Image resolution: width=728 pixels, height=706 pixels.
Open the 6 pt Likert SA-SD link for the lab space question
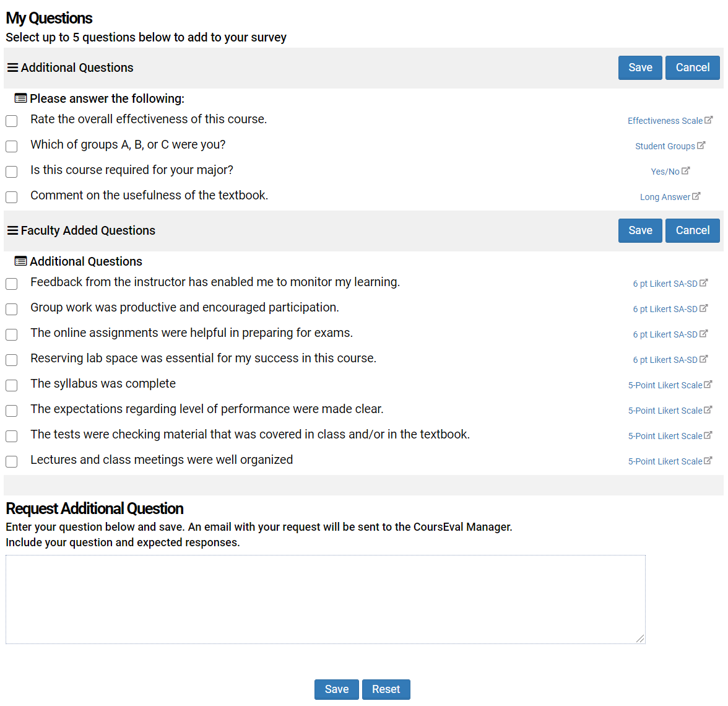click(665, 360)
